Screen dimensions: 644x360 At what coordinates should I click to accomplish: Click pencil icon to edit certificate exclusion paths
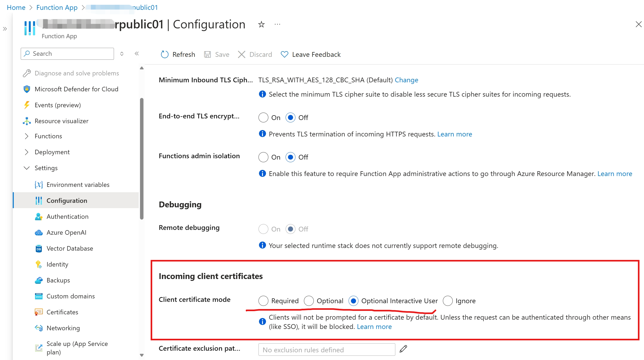(403, 349)
